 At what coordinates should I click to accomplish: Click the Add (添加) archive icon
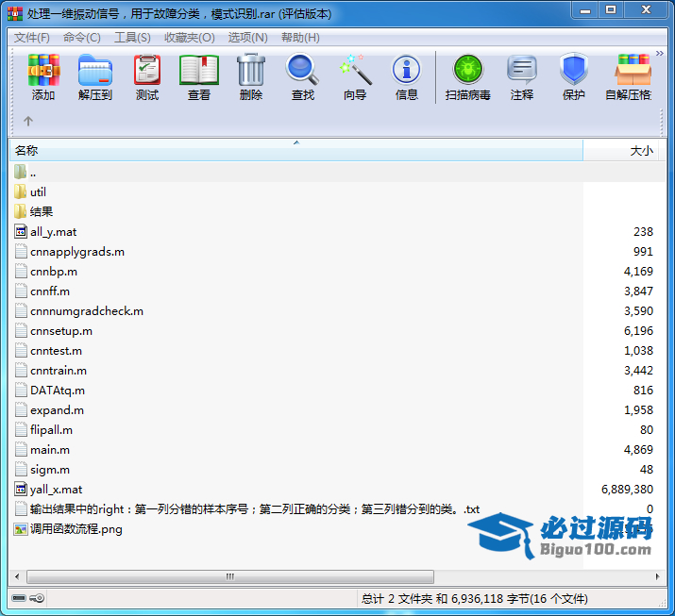tap(43, 70)
